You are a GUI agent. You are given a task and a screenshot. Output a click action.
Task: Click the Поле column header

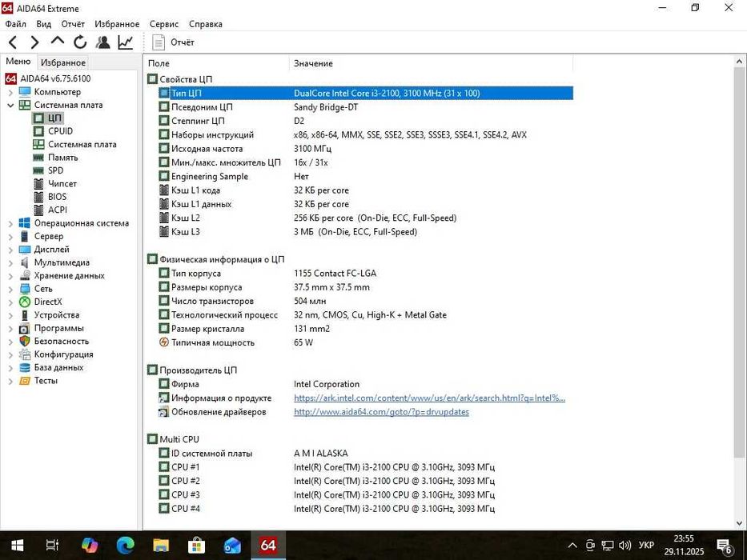[216, 63]
